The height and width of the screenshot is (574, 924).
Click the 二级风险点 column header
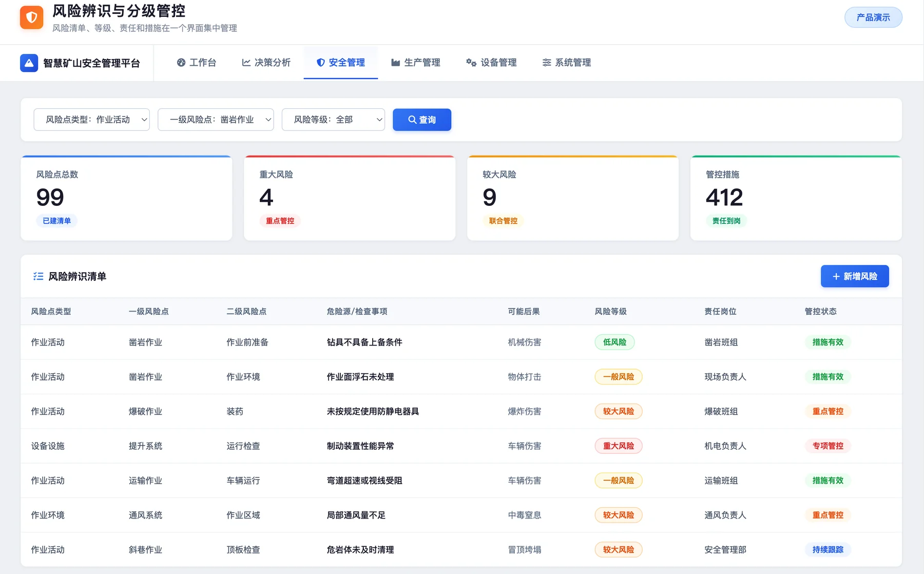[x=247, y=312]
